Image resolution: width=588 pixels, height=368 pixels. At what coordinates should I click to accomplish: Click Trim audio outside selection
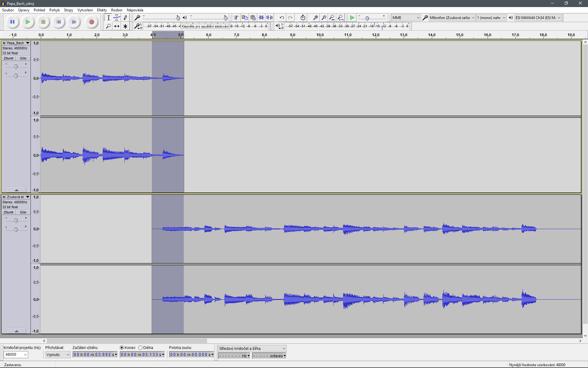coord(261,17)
